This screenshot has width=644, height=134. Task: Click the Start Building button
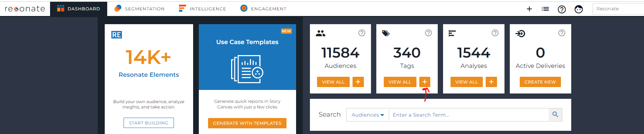pyautogui.click(x=149, y=123)
